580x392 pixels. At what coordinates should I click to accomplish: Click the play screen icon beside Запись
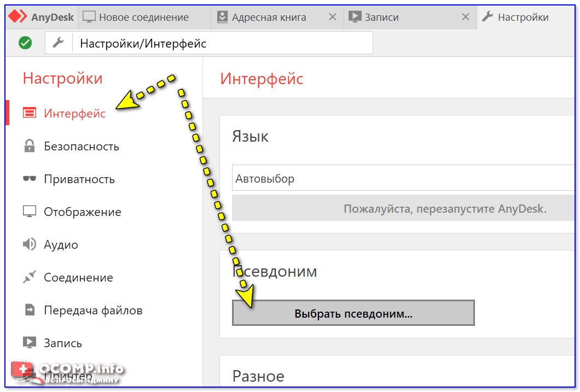point(30,342)
